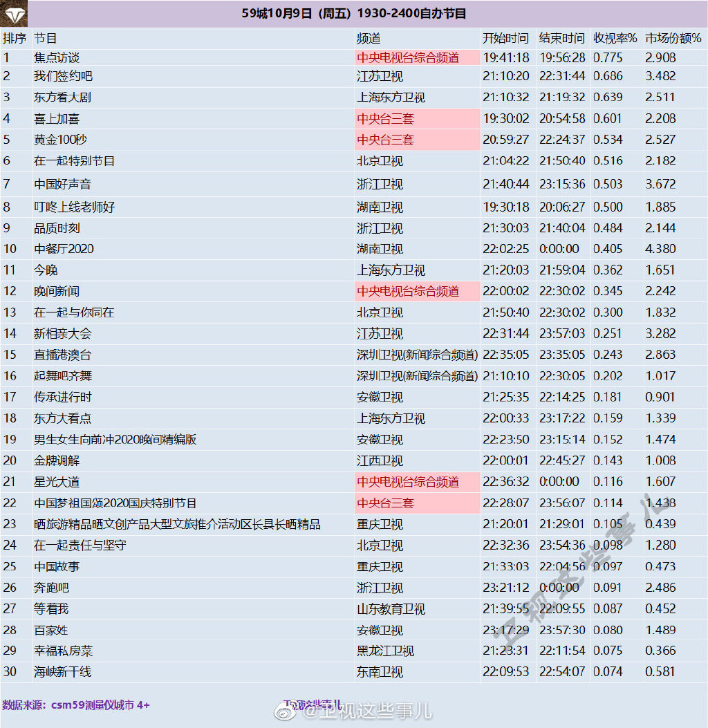Screen dimensions: 708x728
Task: Click channel 深圳卫视 in 直播港澳台 row
Action: [x=417, y=355]
